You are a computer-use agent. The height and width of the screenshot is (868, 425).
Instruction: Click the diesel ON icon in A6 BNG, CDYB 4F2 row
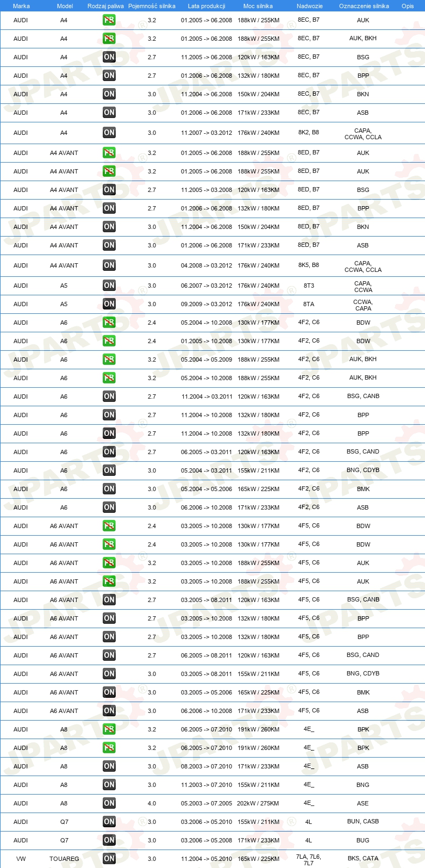coord(109,470)
